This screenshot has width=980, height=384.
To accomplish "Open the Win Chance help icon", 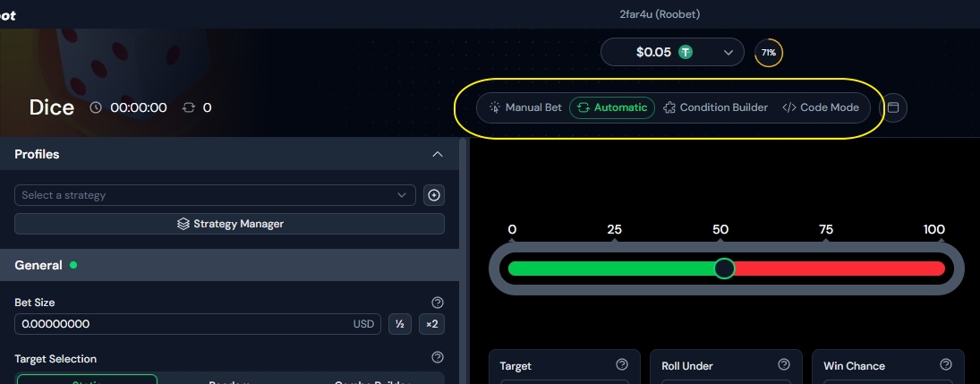I will (946, 364).
